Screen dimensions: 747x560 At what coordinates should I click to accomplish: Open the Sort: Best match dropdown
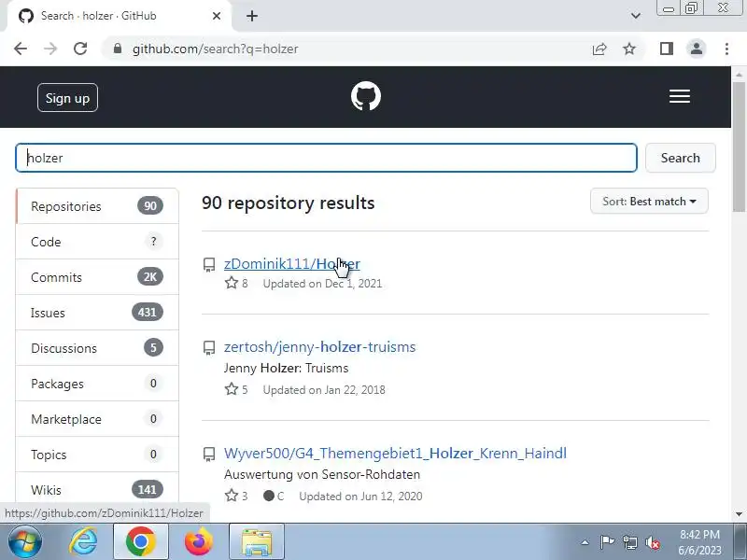[x=649, y=202]
